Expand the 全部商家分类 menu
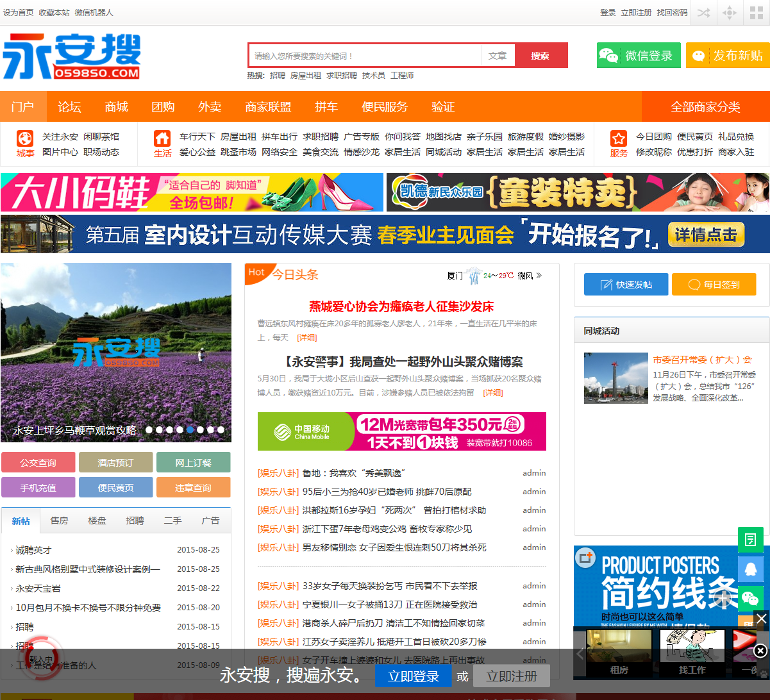Screen dimensions: 770x700 (x=706, y=106)
